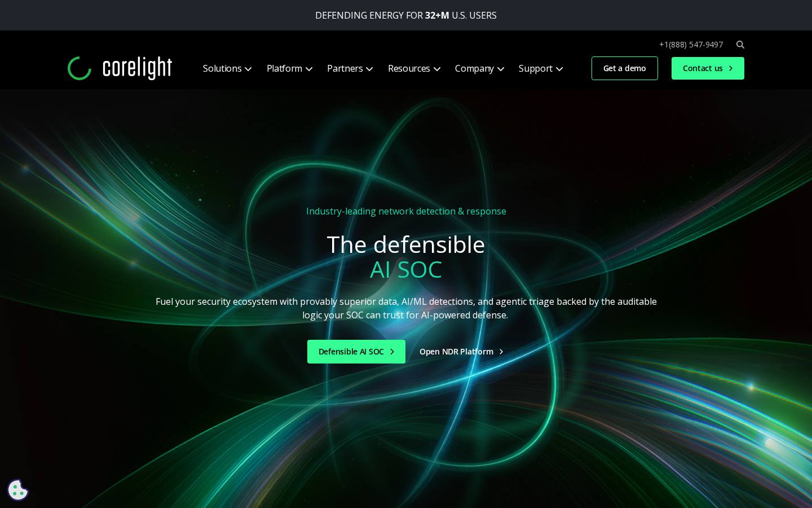Image resolution: width=812 pixels, height=508 pixels.
Task: Click the 'Industry-leading network detection & response' tagline
Action: pyautogui.click(x=406, y=211)
